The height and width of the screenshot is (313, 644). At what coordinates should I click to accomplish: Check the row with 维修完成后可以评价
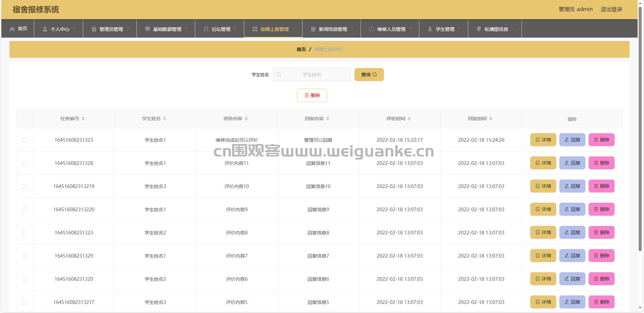24,140
